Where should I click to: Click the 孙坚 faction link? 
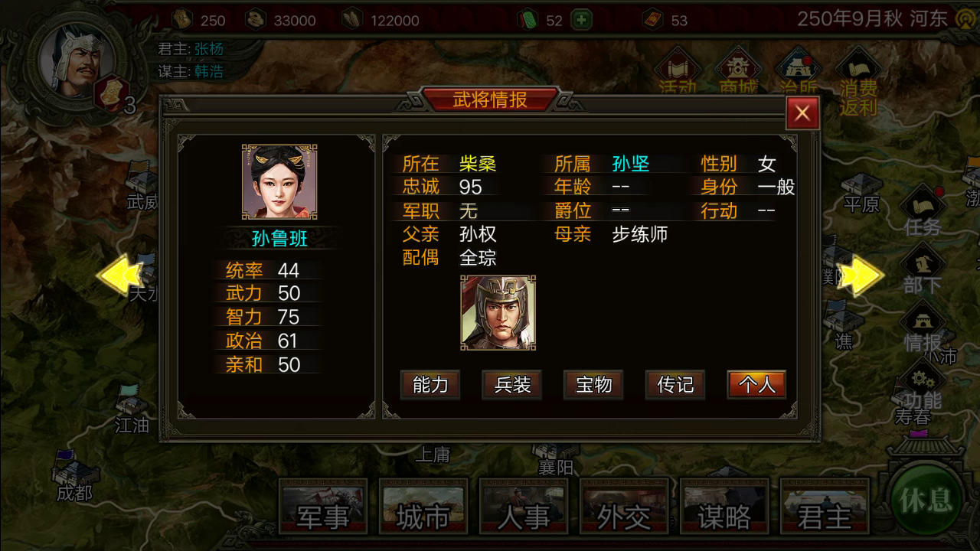tap(631, 164)
